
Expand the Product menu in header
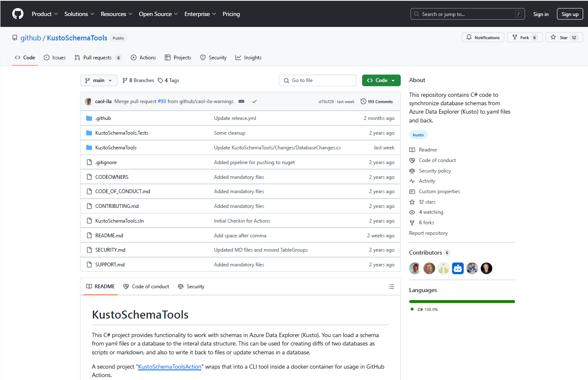coord(45,14)
